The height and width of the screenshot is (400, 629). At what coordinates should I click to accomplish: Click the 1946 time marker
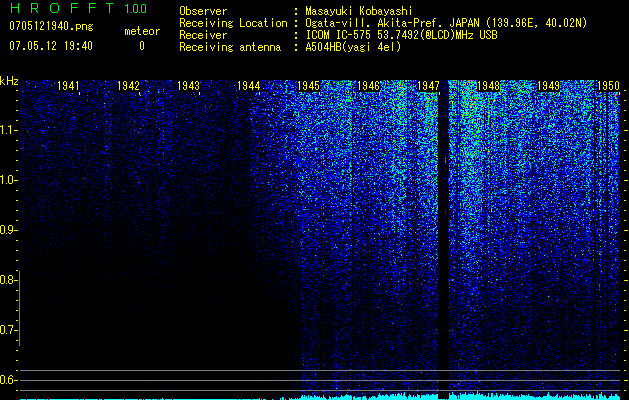[368, 86]
